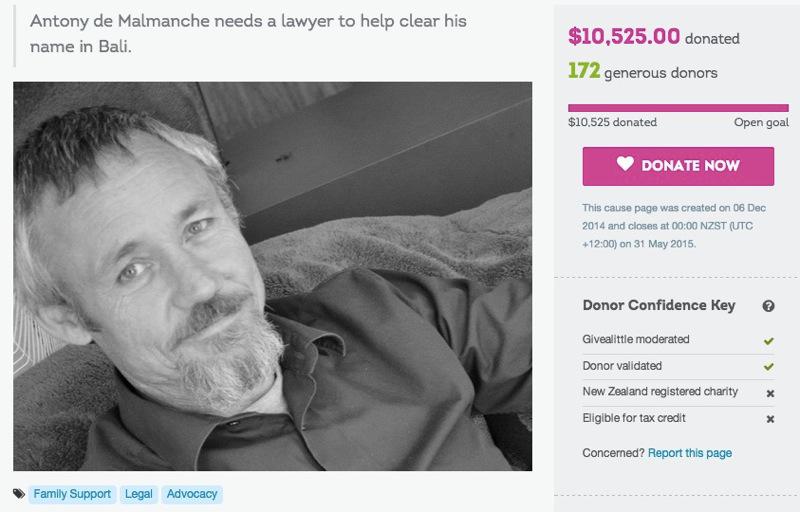Select the Legal tag

click(x=138, y=494)
